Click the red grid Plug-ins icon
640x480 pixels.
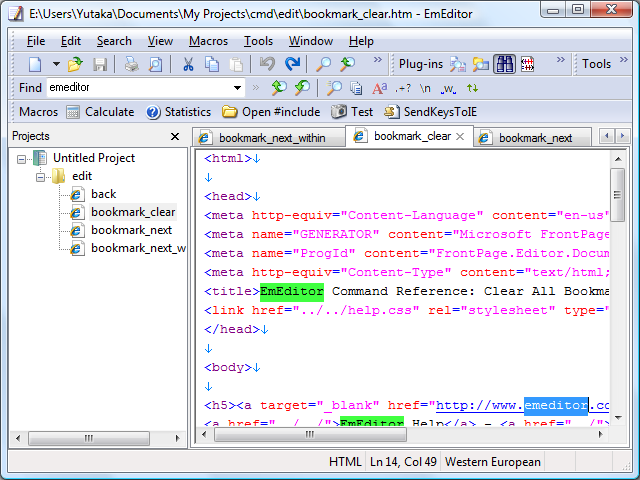tap(527, 64)
